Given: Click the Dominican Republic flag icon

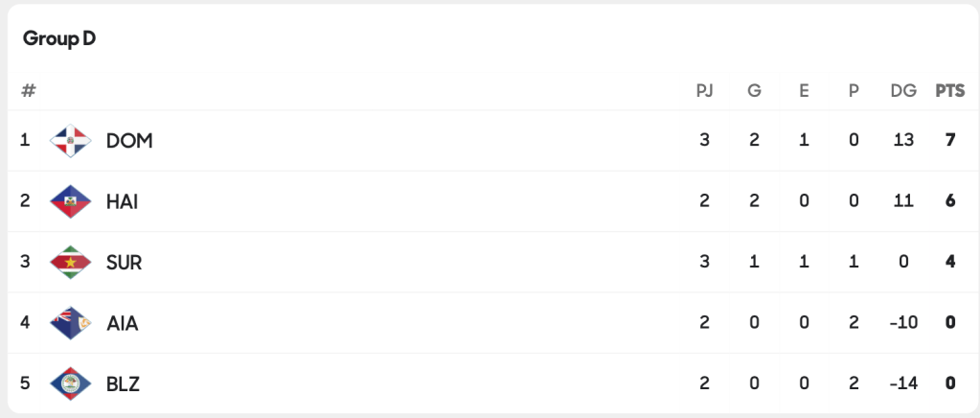Looking at the screenshot, I should pos(70,141).
